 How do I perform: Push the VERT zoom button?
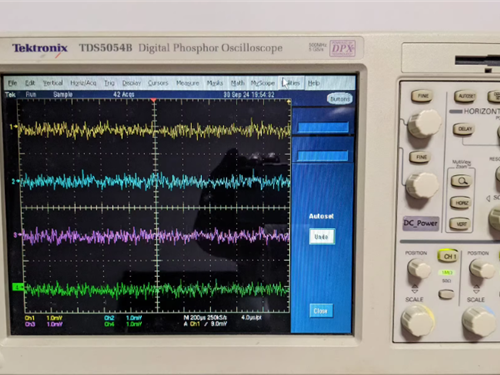[461, 224]
